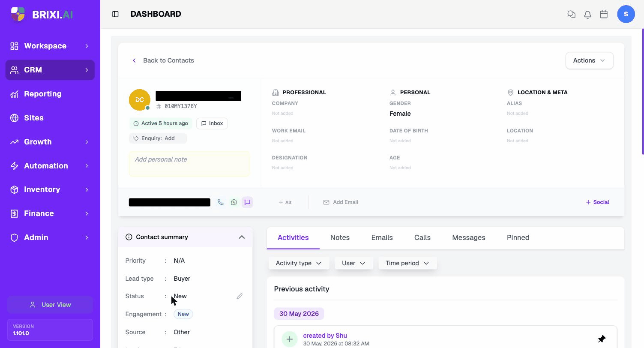Viewport: 644px width, 348px height.
Task: Open the User filter dropdown
Action: [354, 263]
